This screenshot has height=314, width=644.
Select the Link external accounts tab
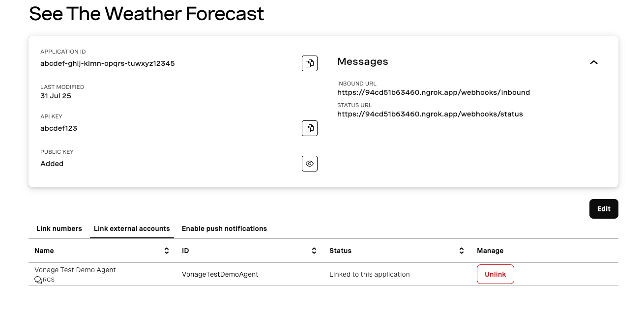pos(132,228)
